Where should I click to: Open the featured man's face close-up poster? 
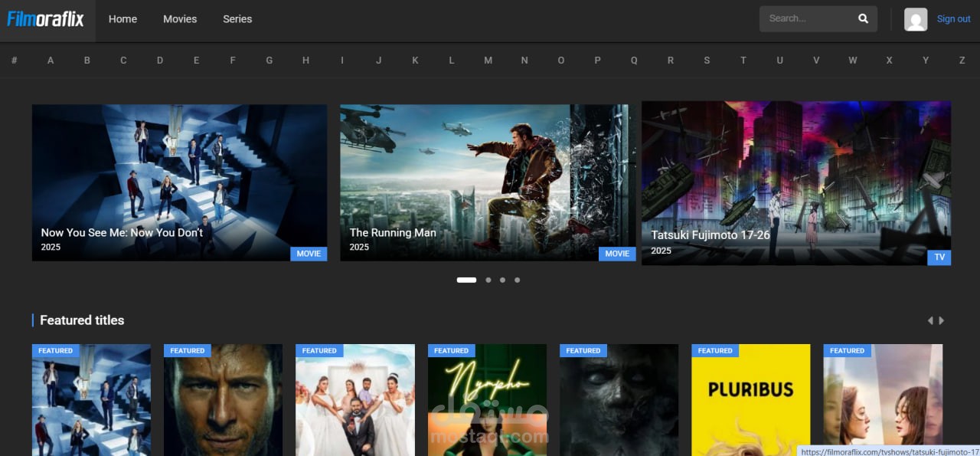pos(223,400)
